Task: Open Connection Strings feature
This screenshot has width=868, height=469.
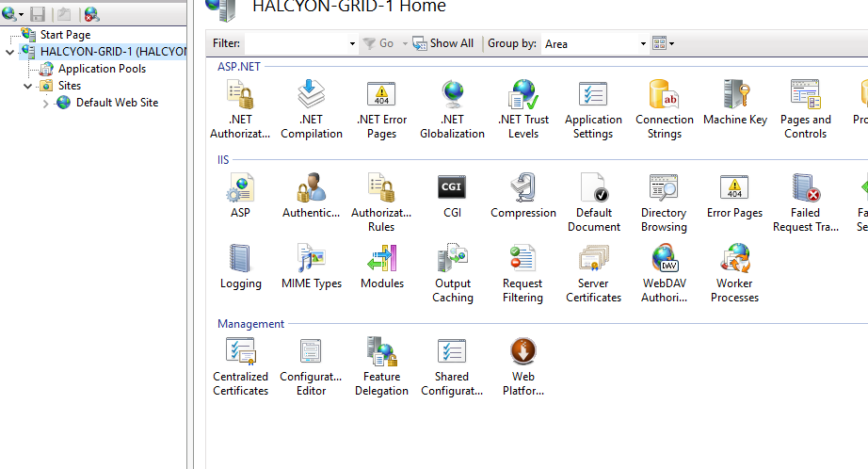Action: [665, 109]
